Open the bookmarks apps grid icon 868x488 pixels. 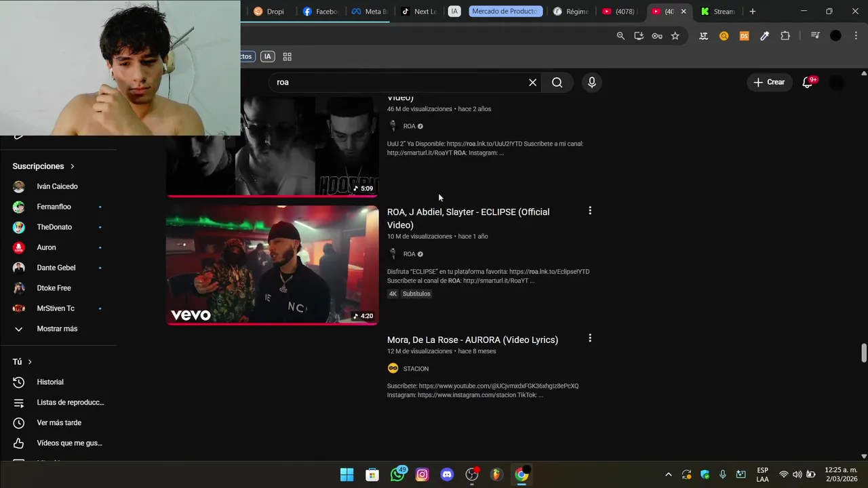(287, 57)
